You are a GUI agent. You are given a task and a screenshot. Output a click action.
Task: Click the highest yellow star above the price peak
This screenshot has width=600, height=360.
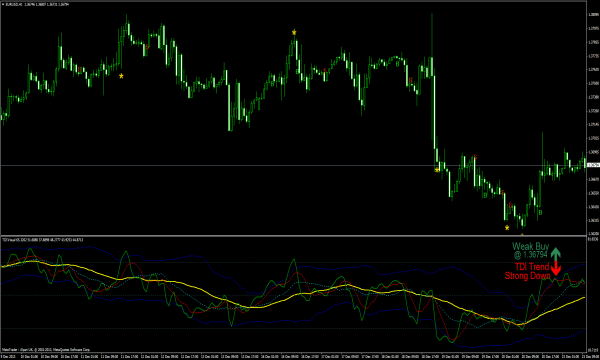[x=294, y=33]
